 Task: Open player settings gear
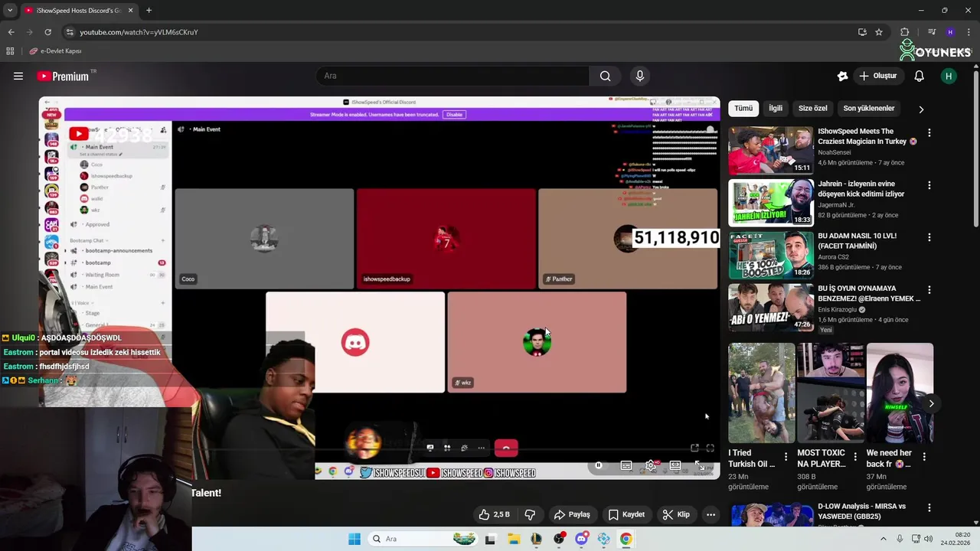(x=650, y=465)
